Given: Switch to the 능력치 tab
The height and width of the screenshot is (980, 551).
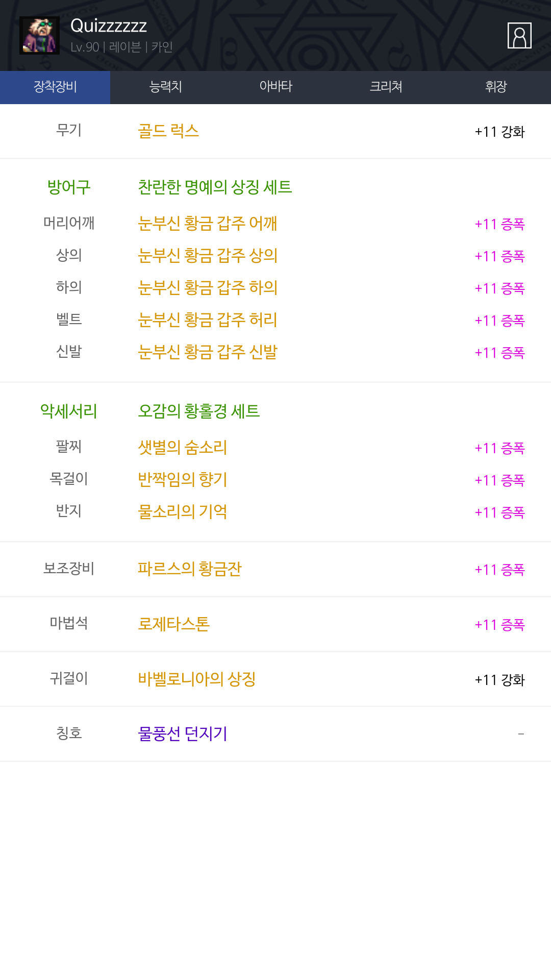Looking at the screenshot, I should (165, 87).
